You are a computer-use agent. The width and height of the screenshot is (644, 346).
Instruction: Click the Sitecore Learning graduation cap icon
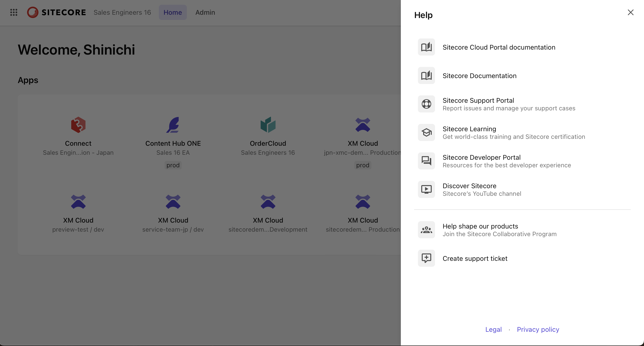[426, 132]
